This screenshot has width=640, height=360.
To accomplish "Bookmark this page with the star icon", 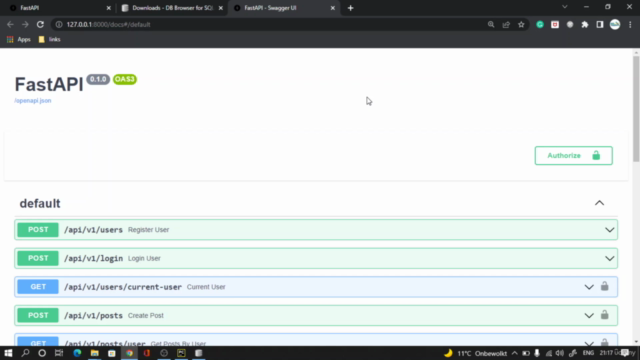I will point(521,24).
